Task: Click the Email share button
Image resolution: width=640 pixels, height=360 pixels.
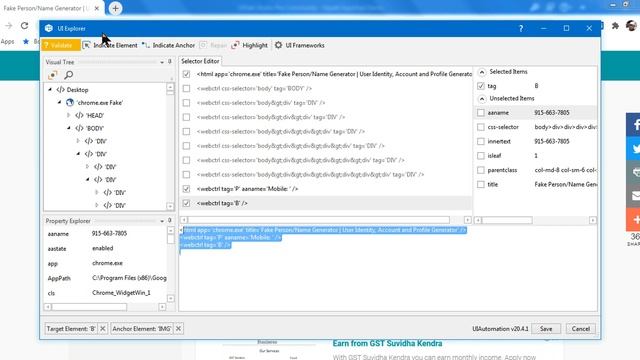Action: pyautogui.click(x=633, y=196)
